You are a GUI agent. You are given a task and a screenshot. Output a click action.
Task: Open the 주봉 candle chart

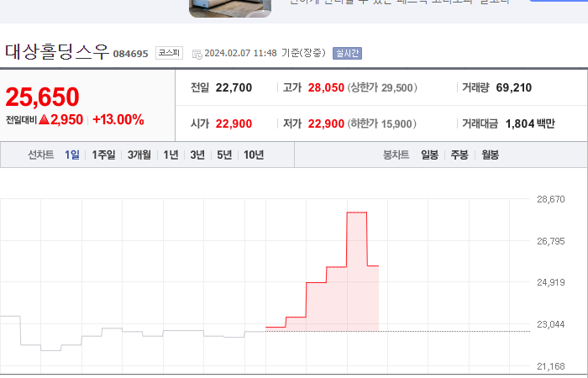[x=459, y=155]
